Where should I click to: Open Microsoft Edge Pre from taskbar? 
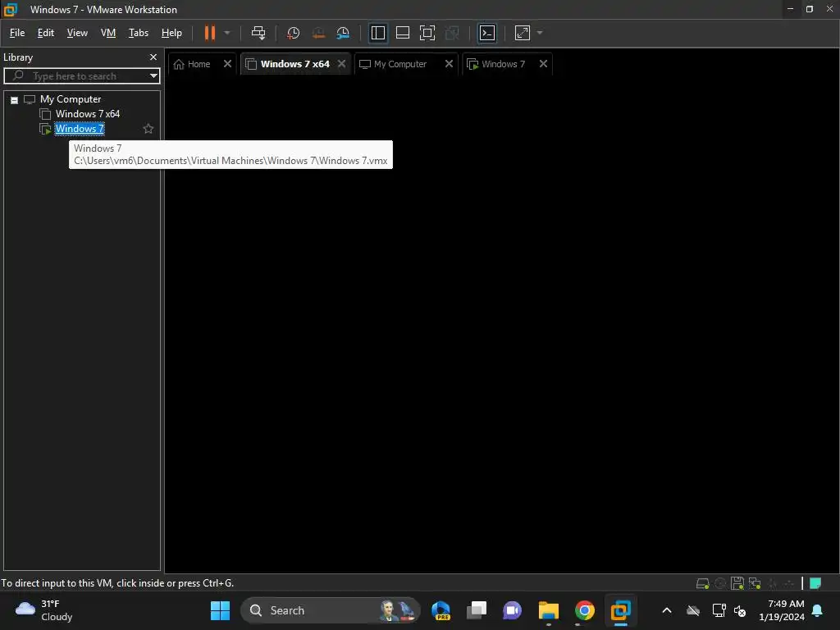pyautogui.click(x=441, y=610)
